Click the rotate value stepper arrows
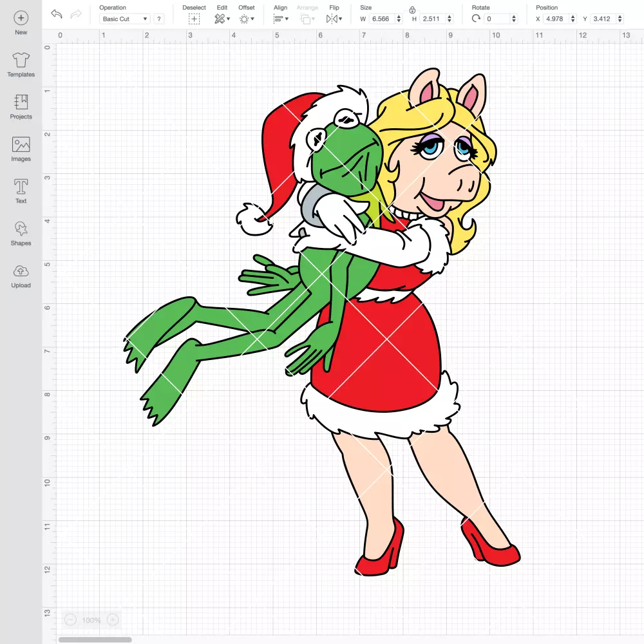Viewport: 644px width, 644px height. 513,19
